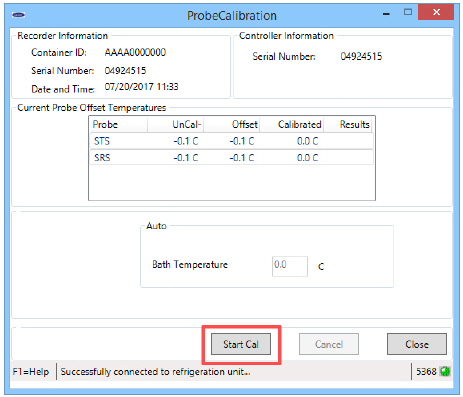The height and width of the screenshot is (397, 463).
Task: Click the ProbeCalibration window title
Action: 232,16
